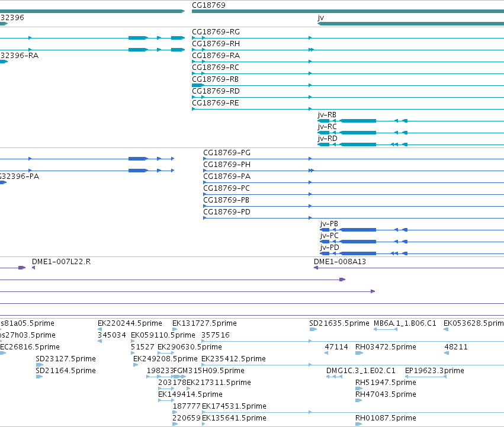Image resolution: width=504 pixels, height=427 pixels.
Task: Select BAC clone DME1-007L22.R label
Action: [62, 262]
